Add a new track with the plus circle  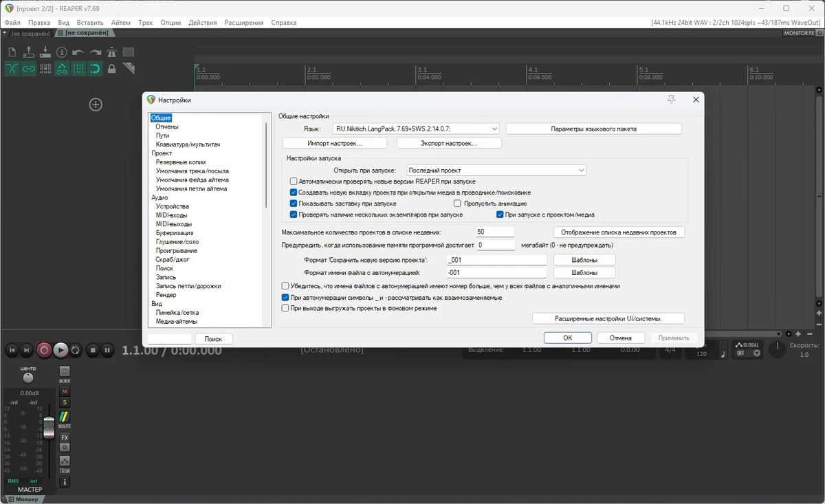coord(96,105)
